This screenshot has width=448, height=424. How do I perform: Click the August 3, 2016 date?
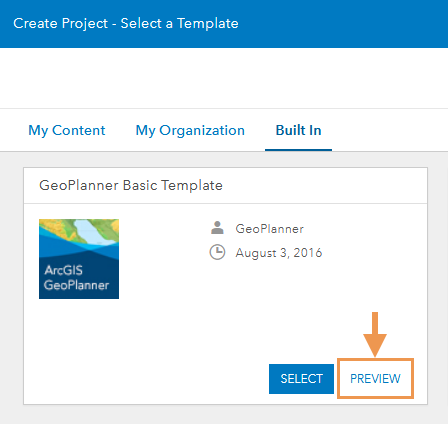tap(279, 253)
